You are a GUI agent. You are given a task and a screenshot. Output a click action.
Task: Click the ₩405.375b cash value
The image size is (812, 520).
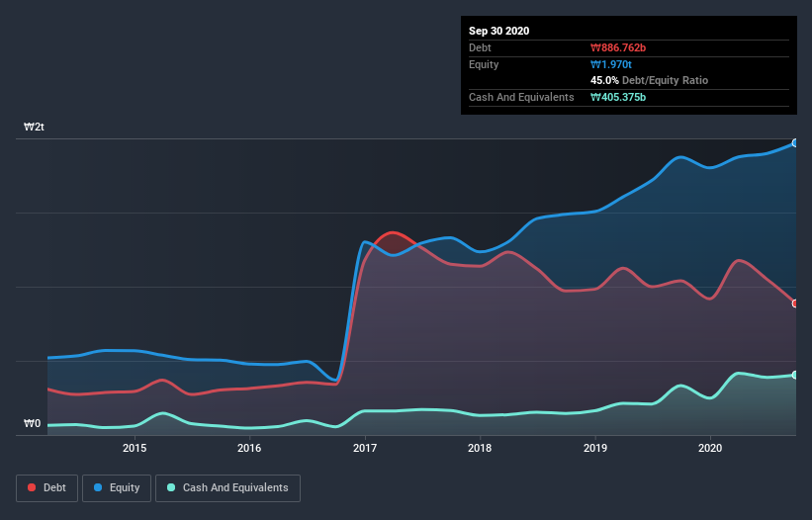[618, 97]
